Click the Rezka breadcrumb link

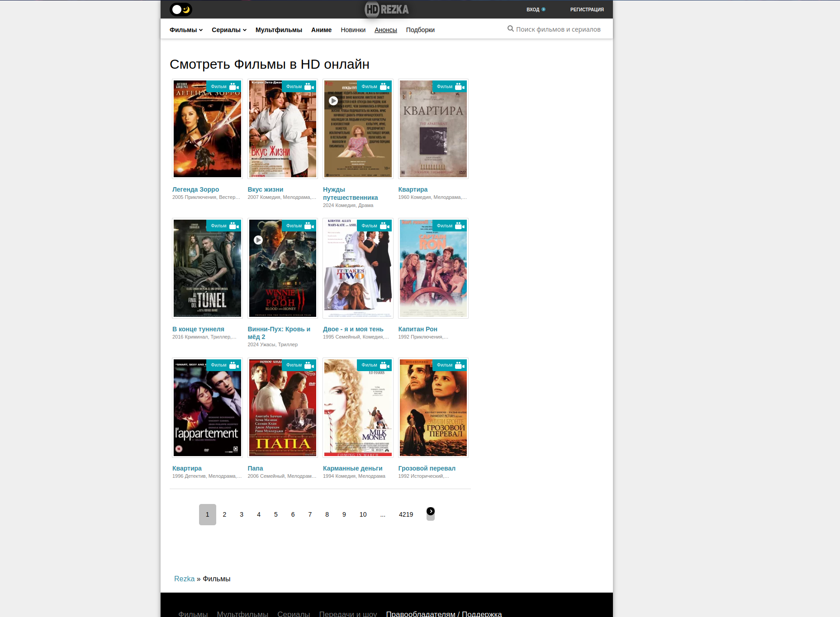click(x=185, y=579)
